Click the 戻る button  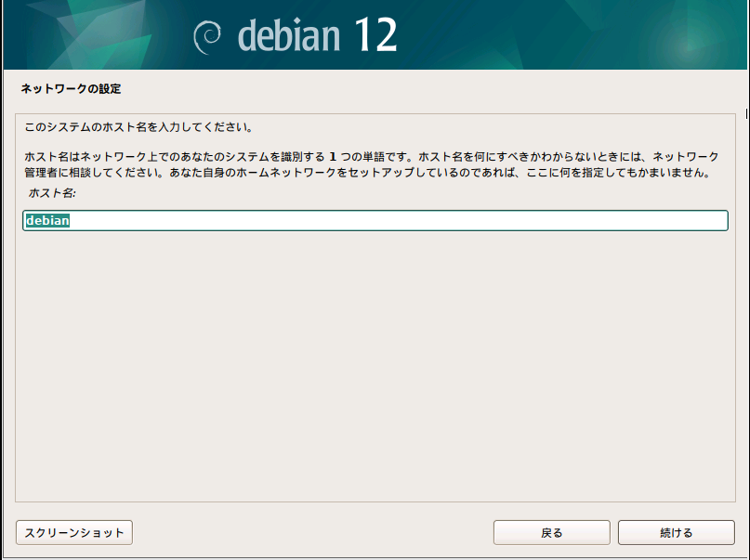551,532
